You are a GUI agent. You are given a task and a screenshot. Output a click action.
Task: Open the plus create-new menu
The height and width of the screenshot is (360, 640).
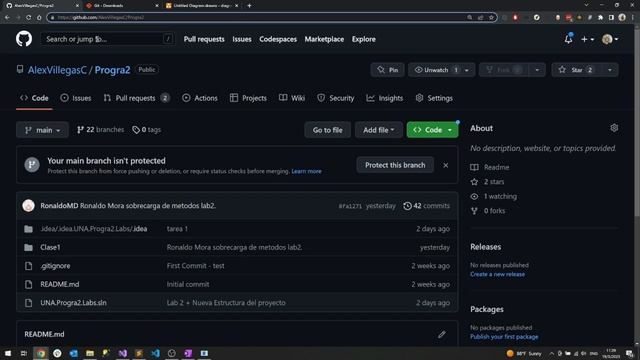pos(587,39)
